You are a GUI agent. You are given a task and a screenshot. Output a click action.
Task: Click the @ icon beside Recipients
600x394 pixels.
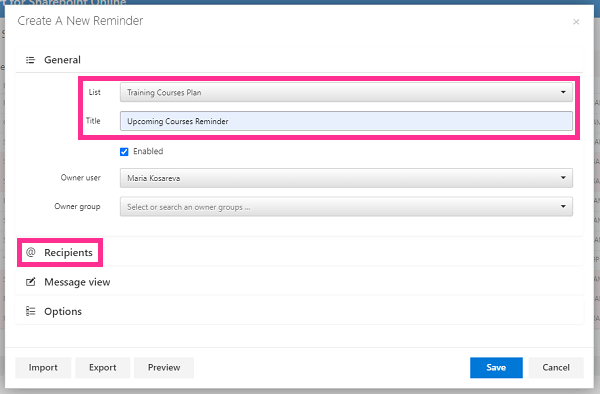[31, 252]
